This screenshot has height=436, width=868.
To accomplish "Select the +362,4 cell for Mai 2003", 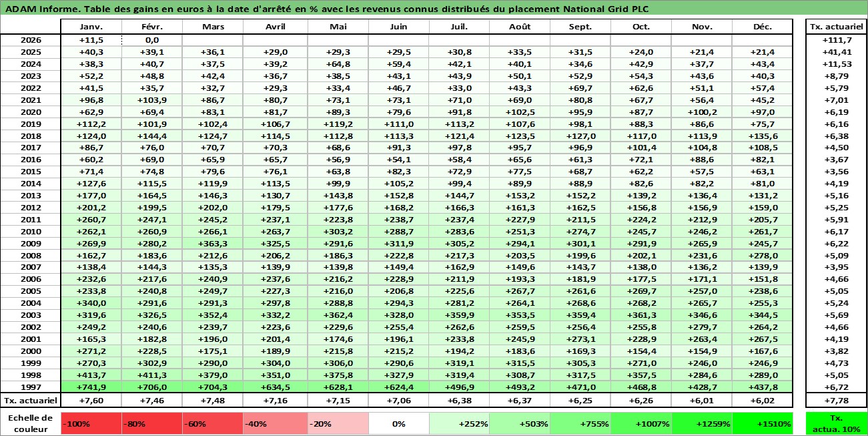I will (338, 316).
